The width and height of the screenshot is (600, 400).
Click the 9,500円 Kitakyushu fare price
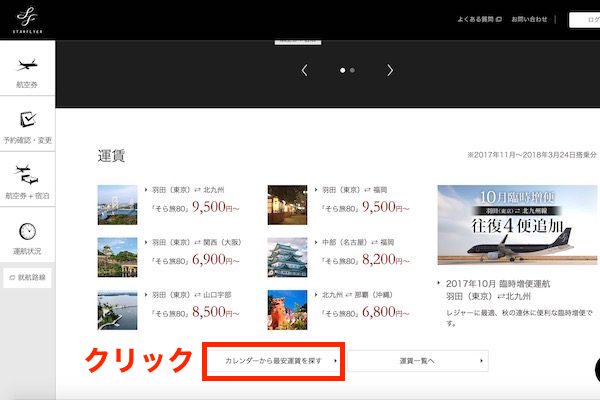(x=215, y=207)
